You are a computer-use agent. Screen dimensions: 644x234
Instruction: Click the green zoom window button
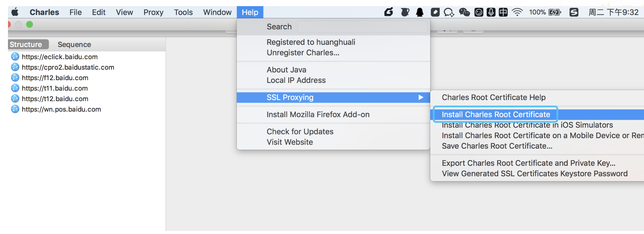[29, 25]
